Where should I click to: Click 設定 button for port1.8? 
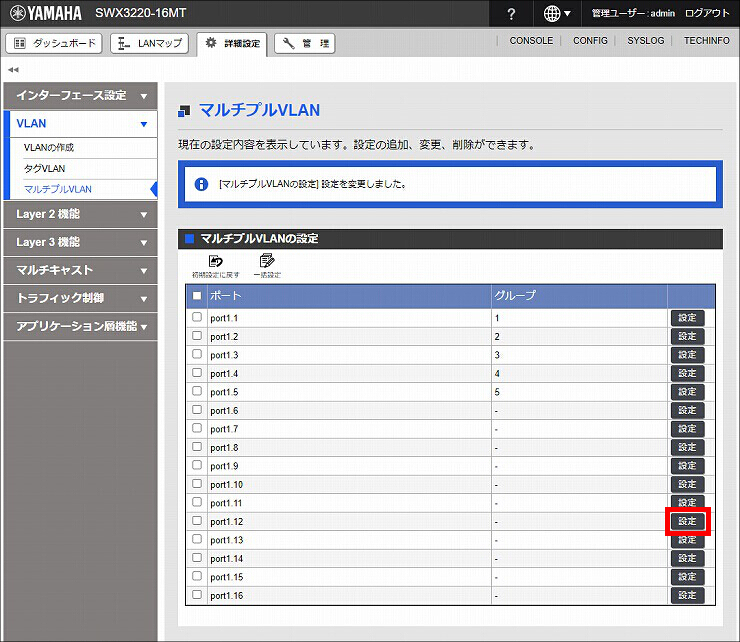tap(687, 447)
